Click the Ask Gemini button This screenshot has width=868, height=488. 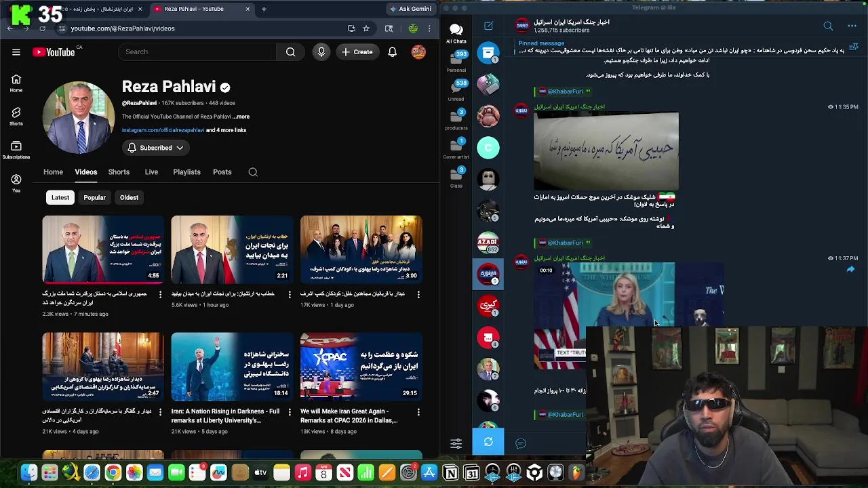411,9
